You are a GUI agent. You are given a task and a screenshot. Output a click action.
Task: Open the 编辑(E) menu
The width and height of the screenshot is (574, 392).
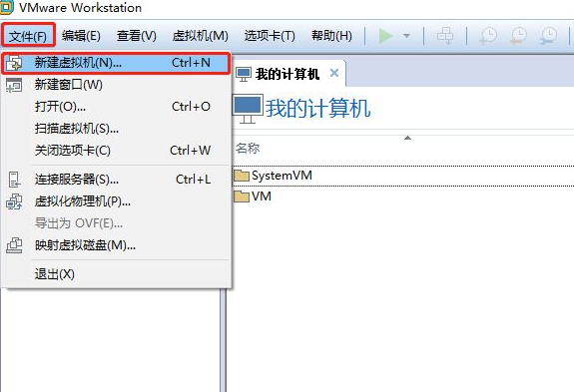pyautogui.click(x=81, y=36)
